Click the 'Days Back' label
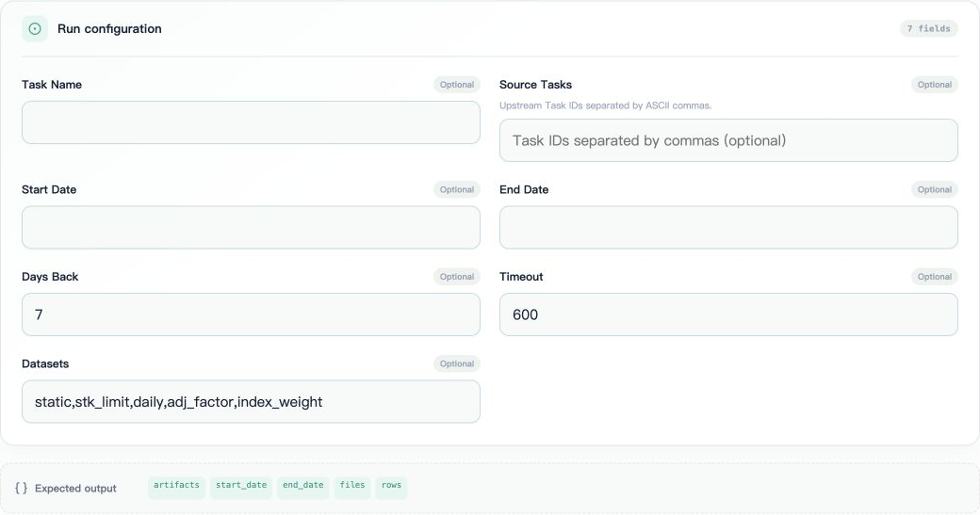The image size is (980, 515). click(50, 277)
